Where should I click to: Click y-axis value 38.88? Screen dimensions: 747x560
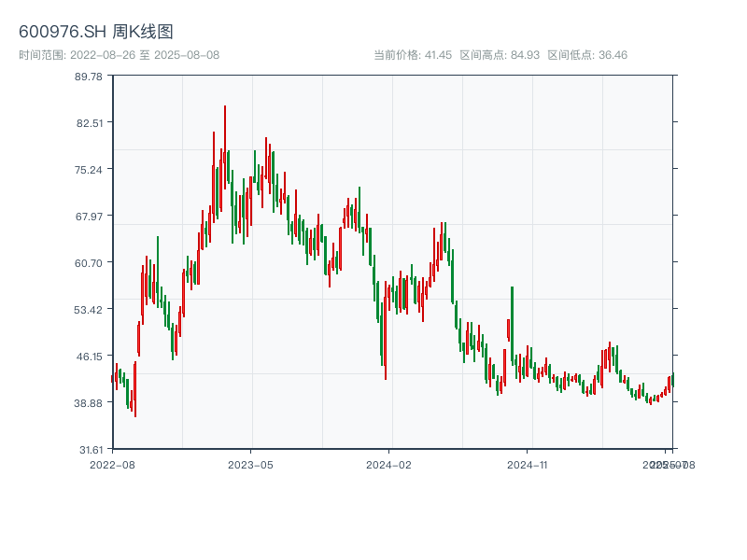(x=88, y=403)
